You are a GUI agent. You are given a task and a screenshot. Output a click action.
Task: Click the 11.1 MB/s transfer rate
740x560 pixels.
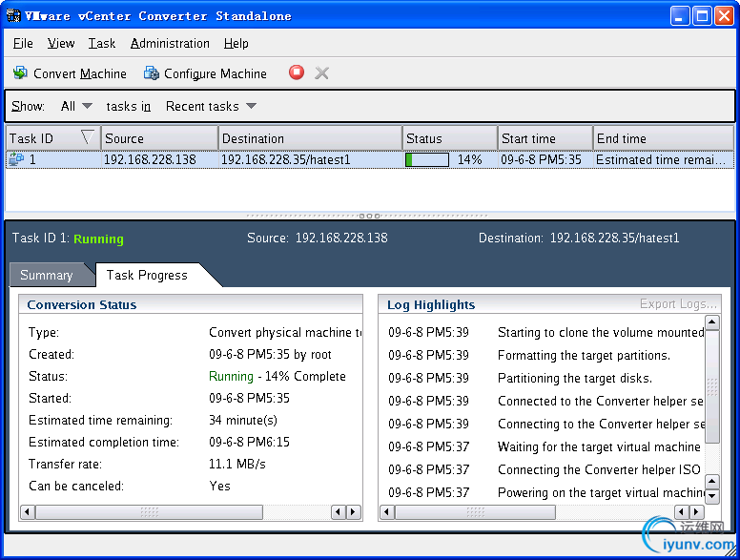pos(236,465)
